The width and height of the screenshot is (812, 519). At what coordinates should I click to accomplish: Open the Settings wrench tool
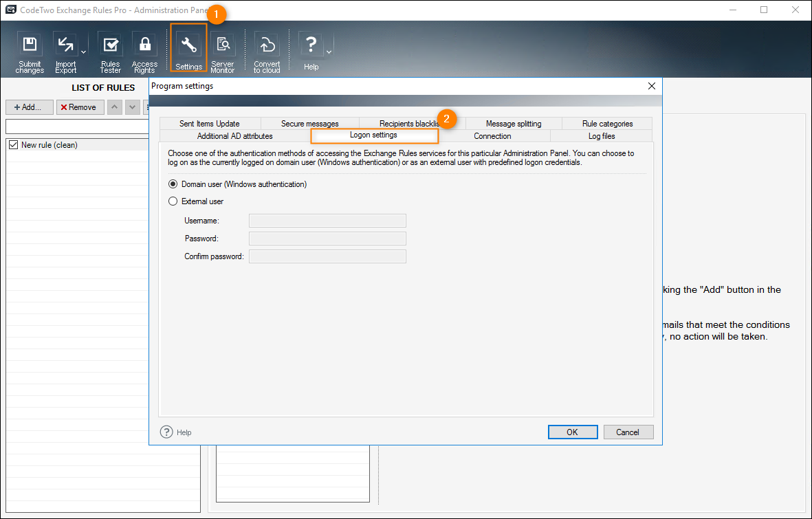point(188,47)
